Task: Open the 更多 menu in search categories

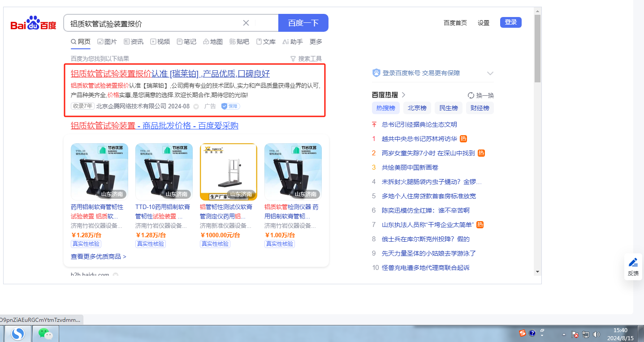Action: coord(316,42)
